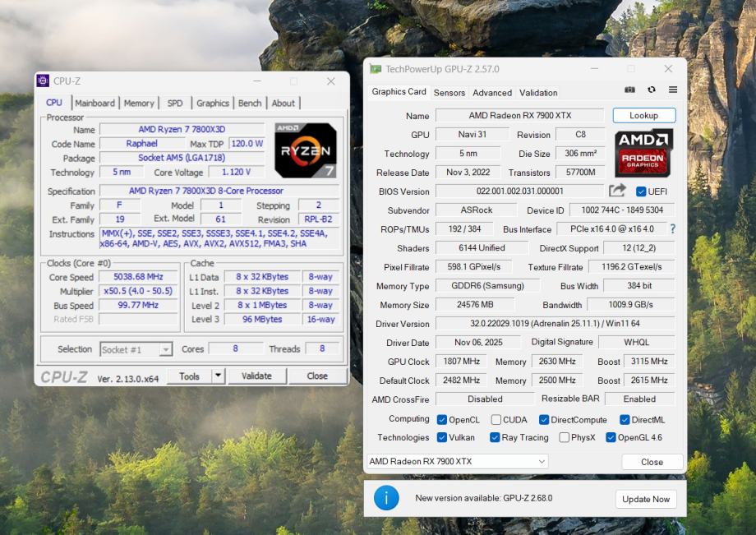Toggle the OpenCL checkbox
This screenshot has height=535, width=756.
click(441, 420)
